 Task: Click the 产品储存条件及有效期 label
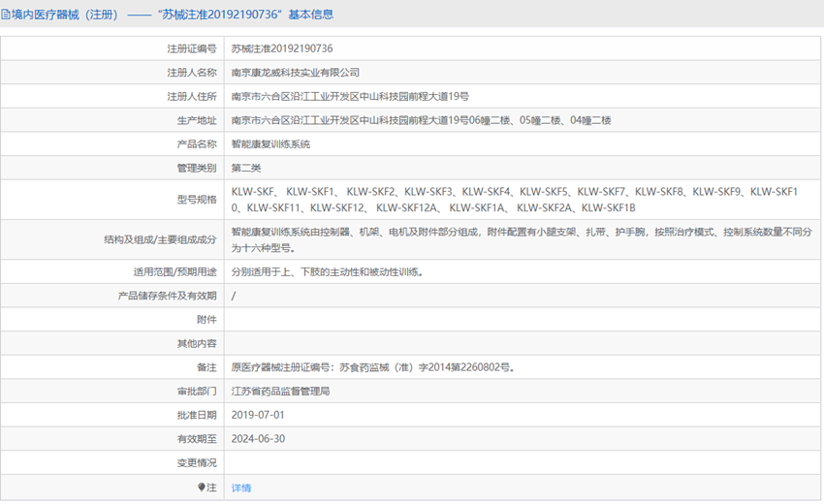[x=167, y=296]
